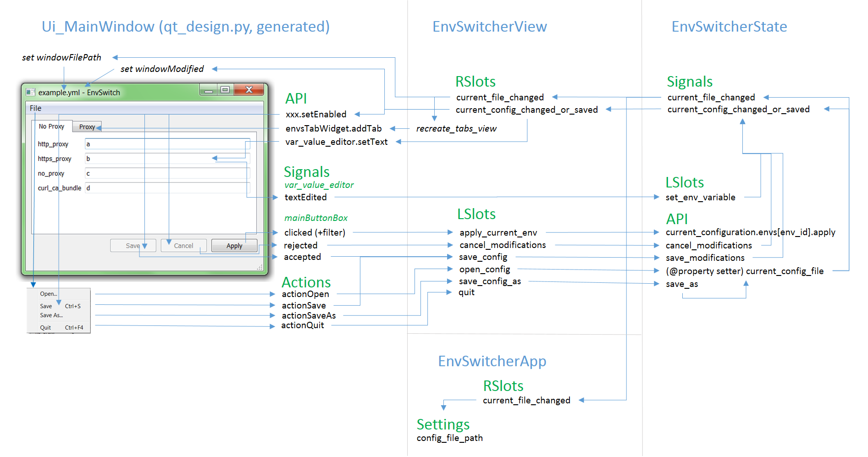Click the 'actionQuit' text

pos(302,325)
